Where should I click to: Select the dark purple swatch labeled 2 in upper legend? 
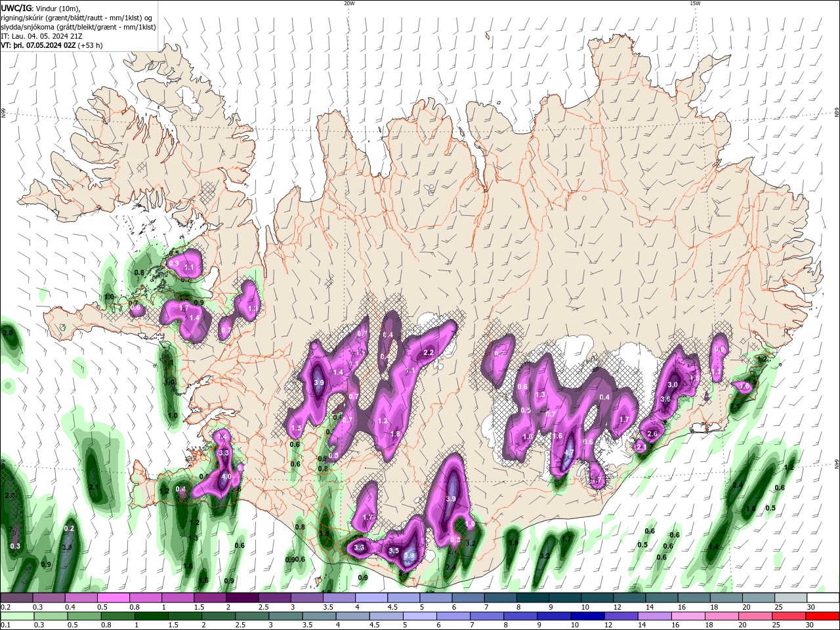click(242, 598)
